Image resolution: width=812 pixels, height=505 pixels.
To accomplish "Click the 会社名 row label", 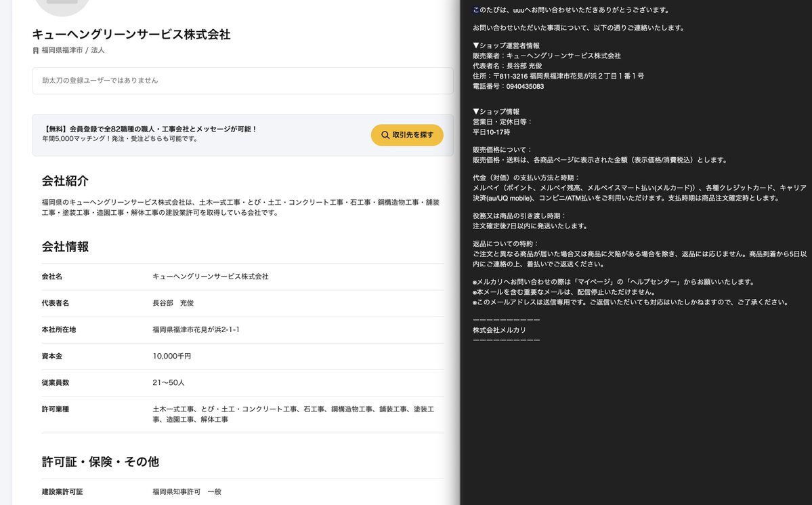I will pos(51,277).
